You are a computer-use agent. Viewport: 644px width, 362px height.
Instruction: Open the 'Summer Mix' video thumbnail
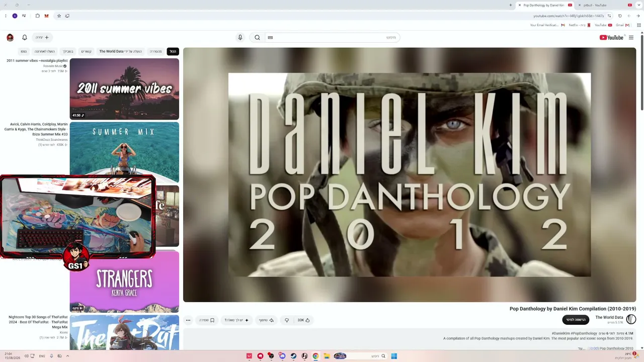point(124,152)
